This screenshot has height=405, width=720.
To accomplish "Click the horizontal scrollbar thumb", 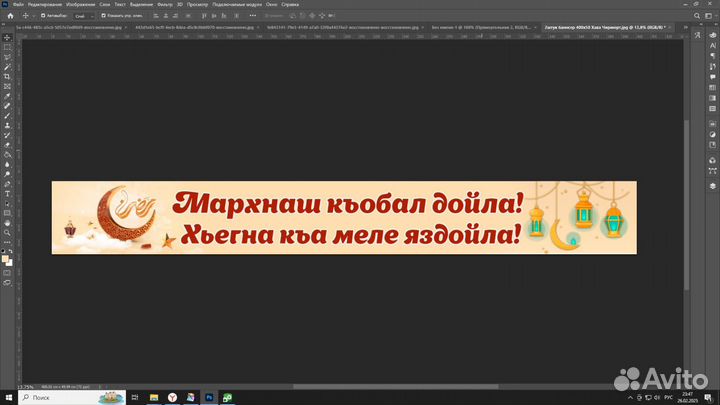I will [395, 387].
